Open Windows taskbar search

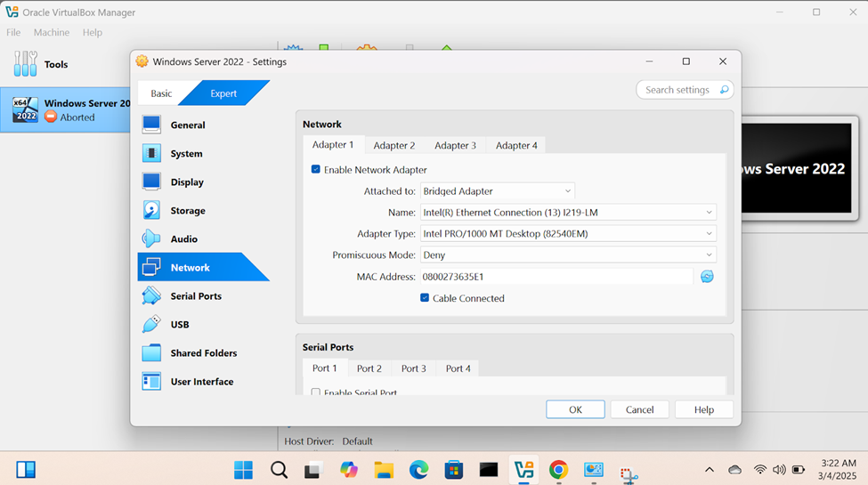coord(279,470)
